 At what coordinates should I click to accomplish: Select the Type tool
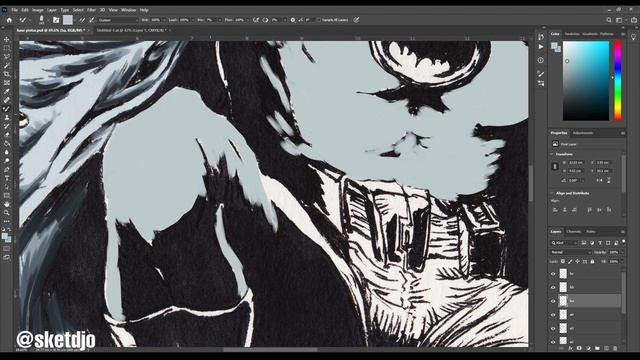[x=7, y=178]
